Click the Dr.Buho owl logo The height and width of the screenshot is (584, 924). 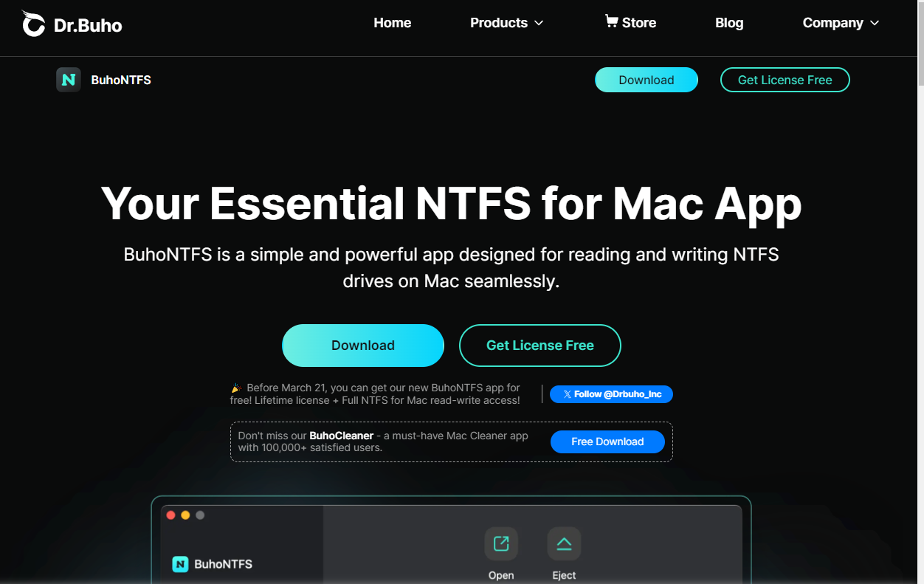(34, 24)
